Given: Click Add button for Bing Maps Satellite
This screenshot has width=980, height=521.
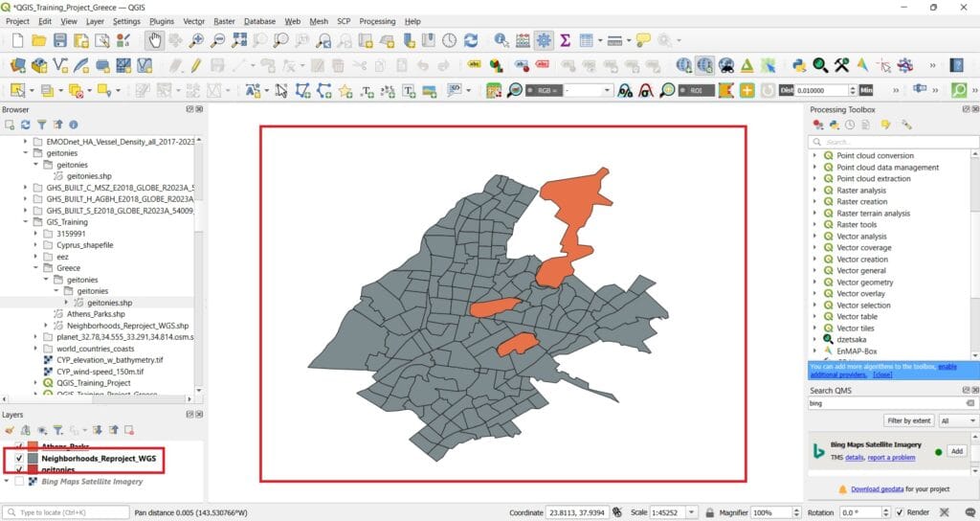Looking at the screenshot, I should click(x=957, y=451).
